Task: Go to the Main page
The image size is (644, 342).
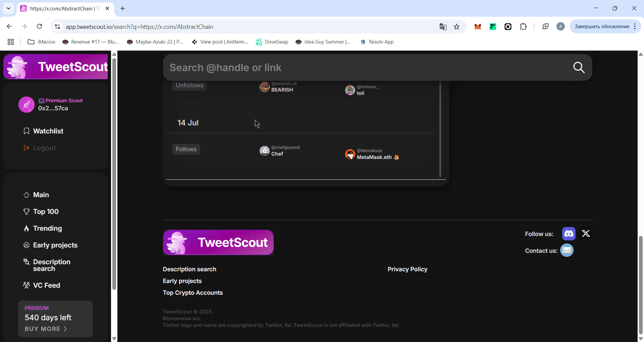Action: point(36,195)
